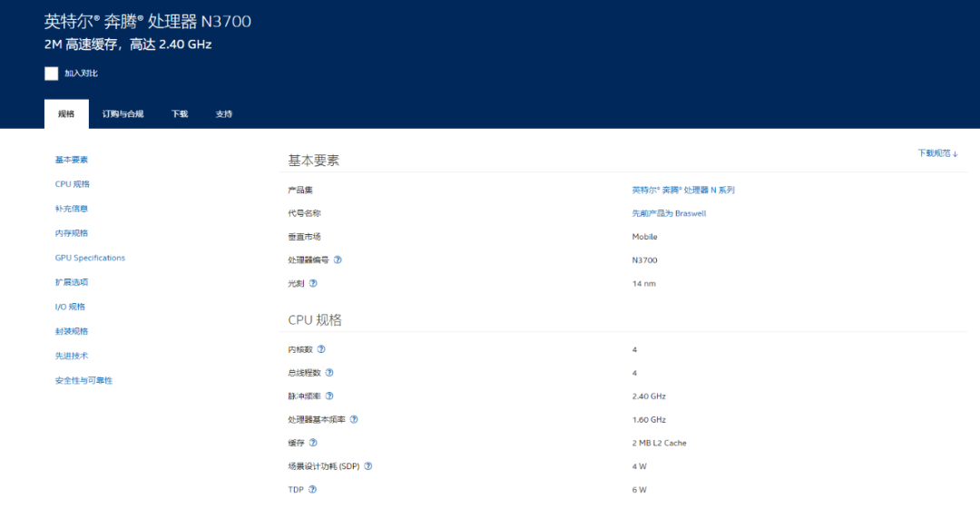Image resolution: width=980 pixels, height=509 pixels.
Task: Click the 垂直市场 row label
Action: pyautogui.click(x=304, y=237)
